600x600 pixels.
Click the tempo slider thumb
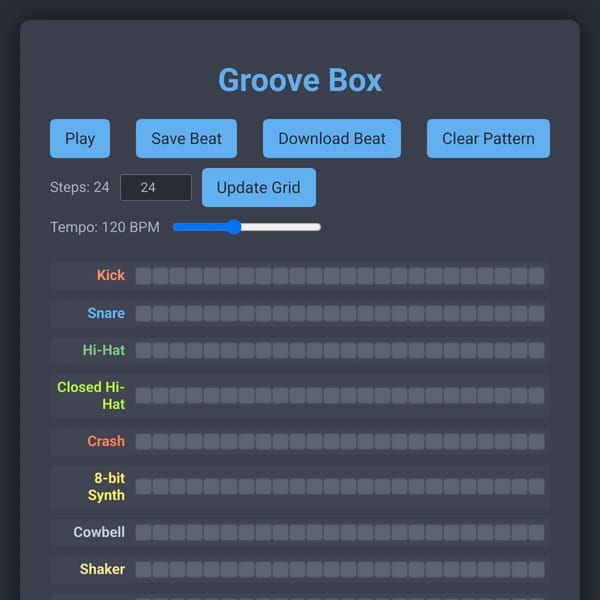click(234, 227)
